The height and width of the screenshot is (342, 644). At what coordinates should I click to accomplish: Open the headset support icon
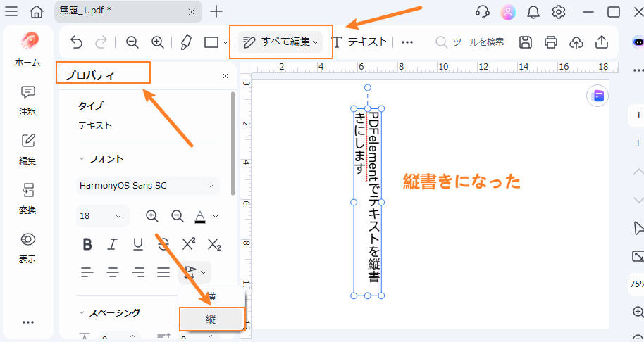coord(482,12)
